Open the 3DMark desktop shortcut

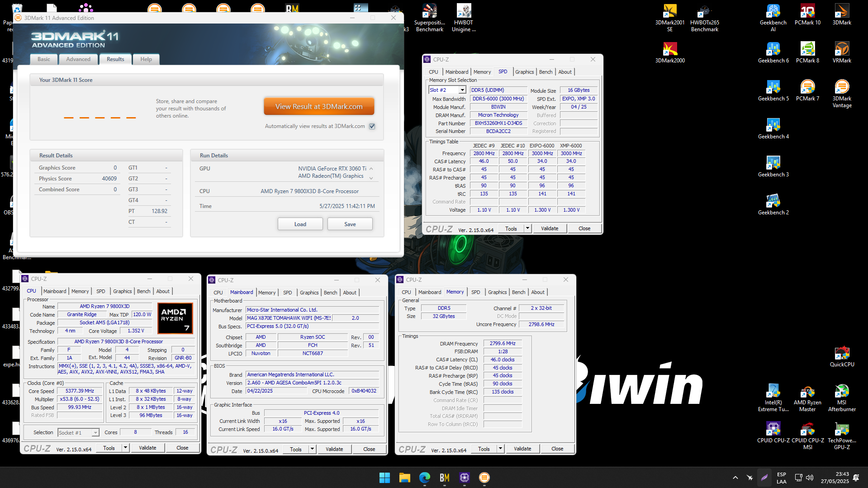842,14
